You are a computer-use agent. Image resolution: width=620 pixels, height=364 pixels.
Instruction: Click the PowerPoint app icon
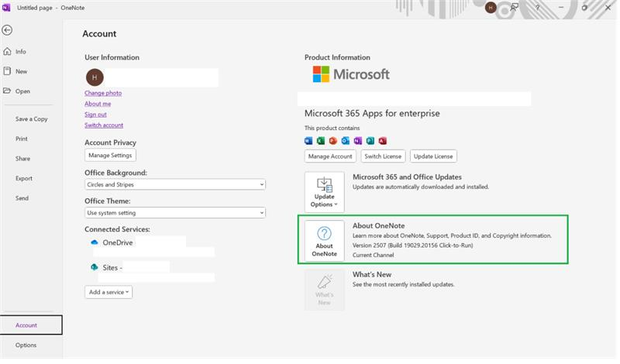click(333, 141)
